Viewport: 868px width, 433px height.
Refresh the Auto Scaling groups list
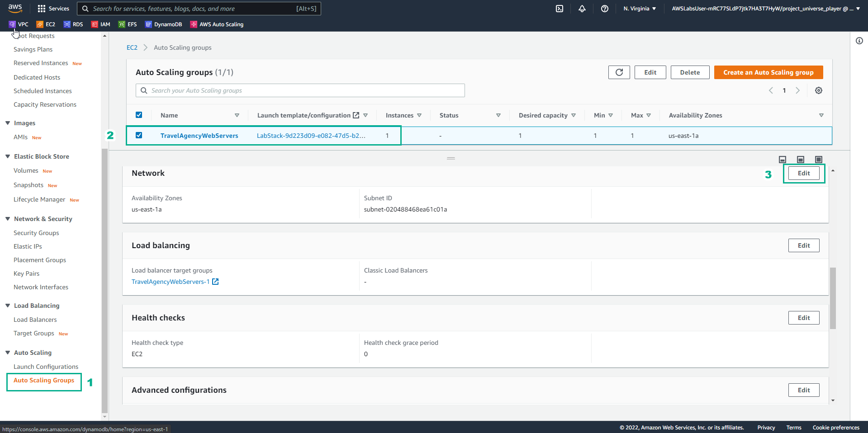click(x=619, y=72)
